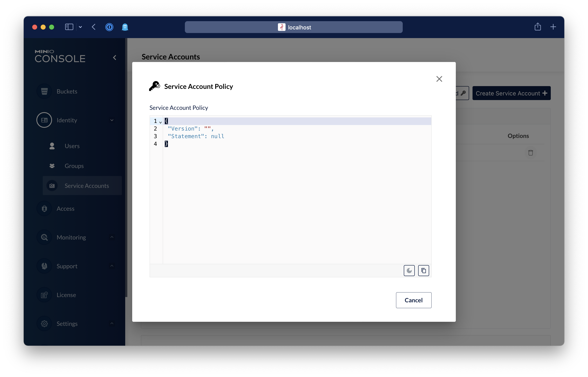Image resolution: width=588 pixels, height=377 pixels.
Task: Fold code block at line 1
Action: [x=161, y=121]
